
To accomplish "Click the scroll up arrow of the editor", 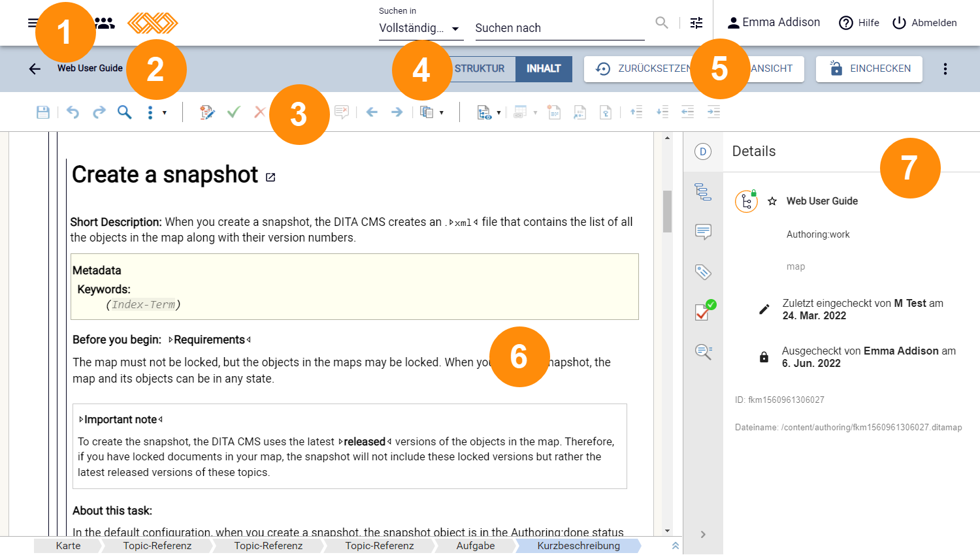I will [667, 138].
